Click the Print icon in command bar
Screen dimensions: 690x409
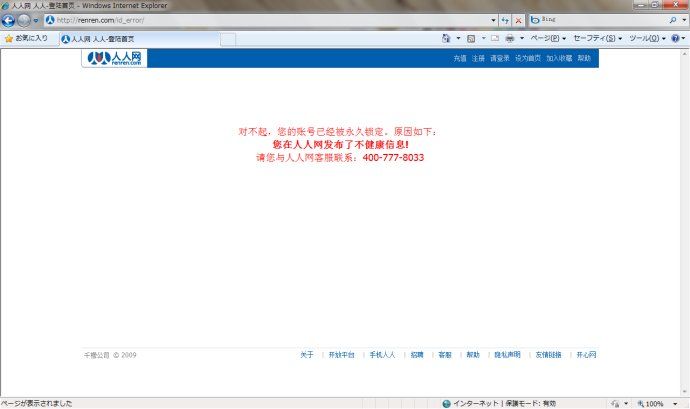510,39
